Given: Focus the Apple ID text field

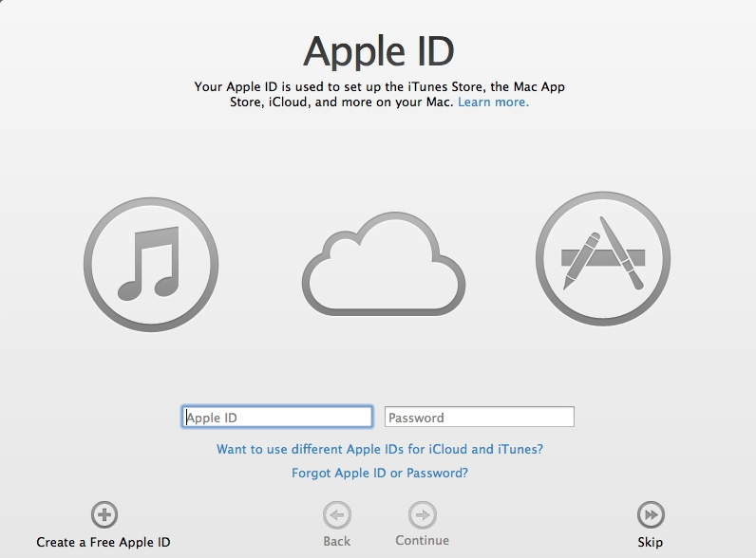Looking at the screenshot, I should tap(277, 417).
